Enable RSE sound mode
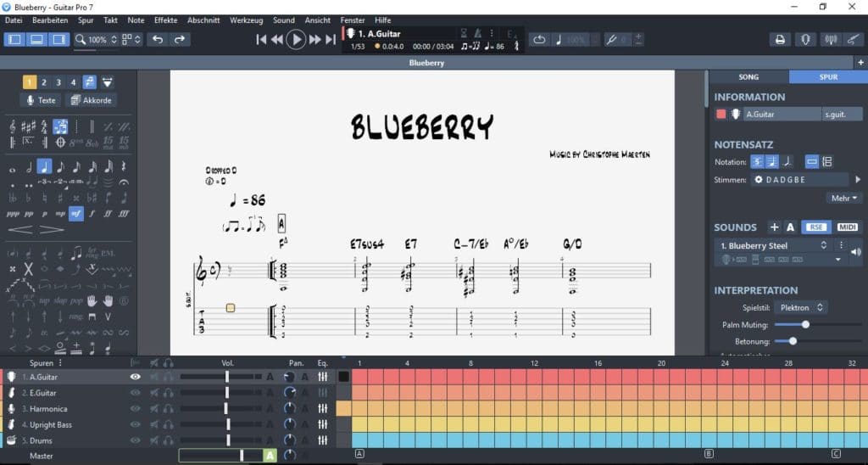Image resolution: width=868 pixels, height=465 pixels. (x=816, y=227)
